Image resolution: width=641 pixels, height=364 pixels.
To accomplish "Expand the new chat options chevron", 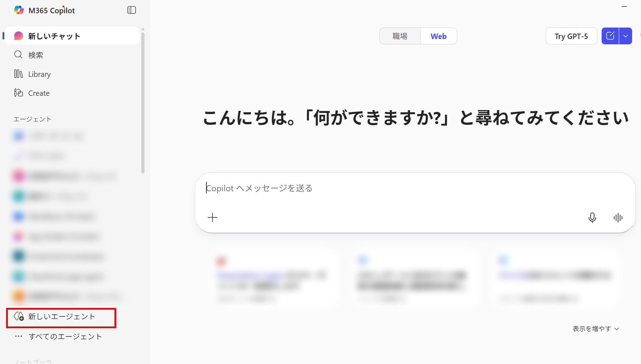I will (626, 36).
